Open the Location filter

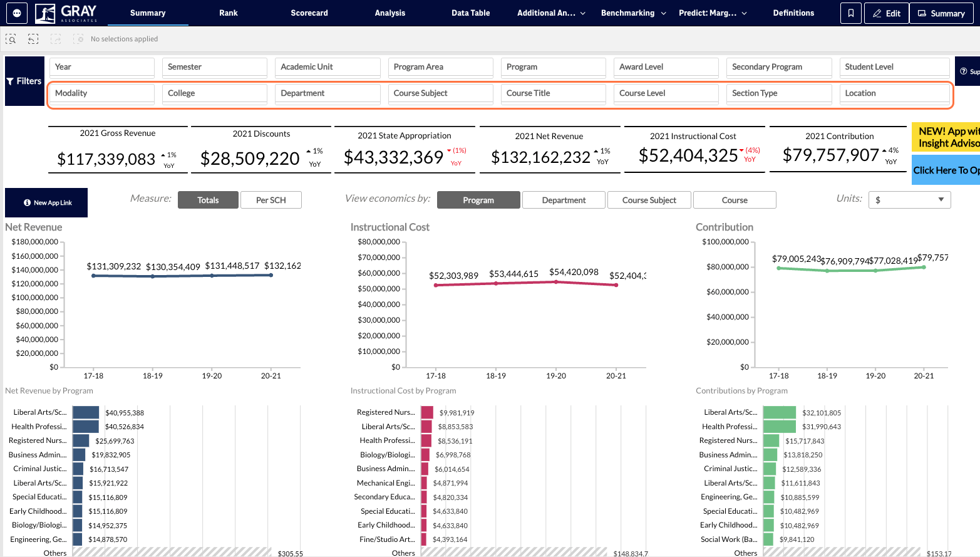(895, 93)
